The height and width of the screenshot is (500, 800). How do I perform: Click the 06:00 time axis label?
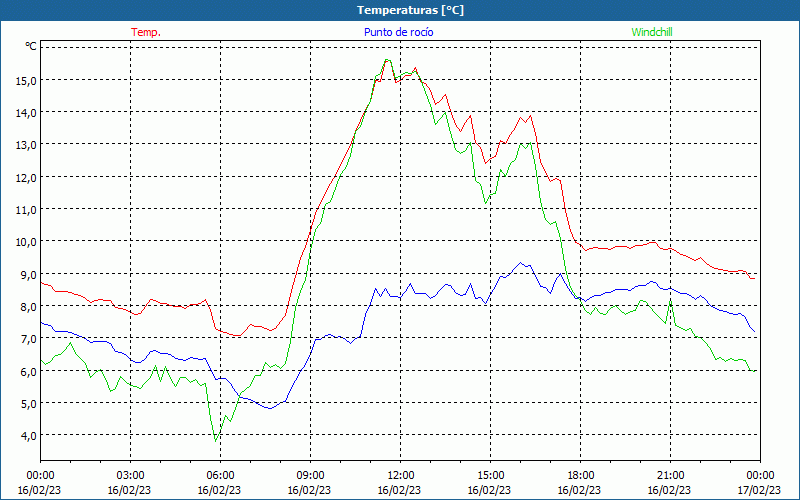click(220, 475)
